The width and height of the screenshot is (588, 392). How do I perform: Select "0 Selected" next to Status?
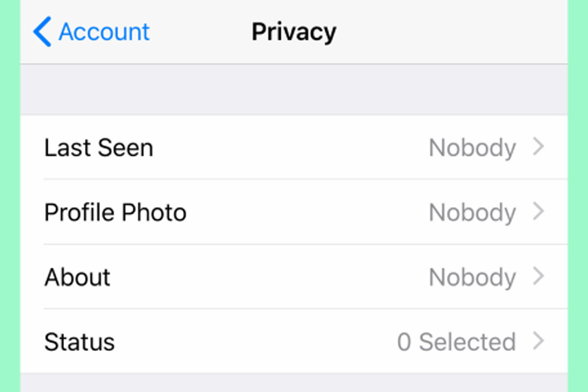455,341
